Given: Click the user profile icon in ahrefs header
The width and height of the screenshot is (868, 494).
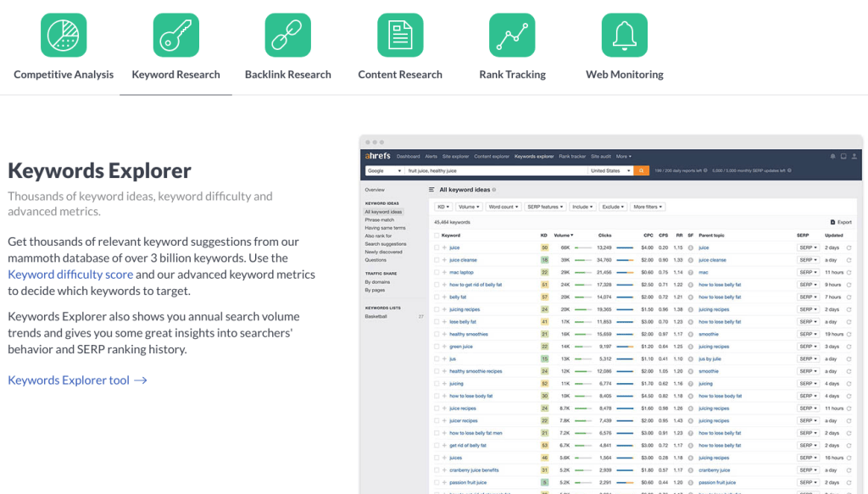Looking at the screenshot, I should [x=854, y=157].
